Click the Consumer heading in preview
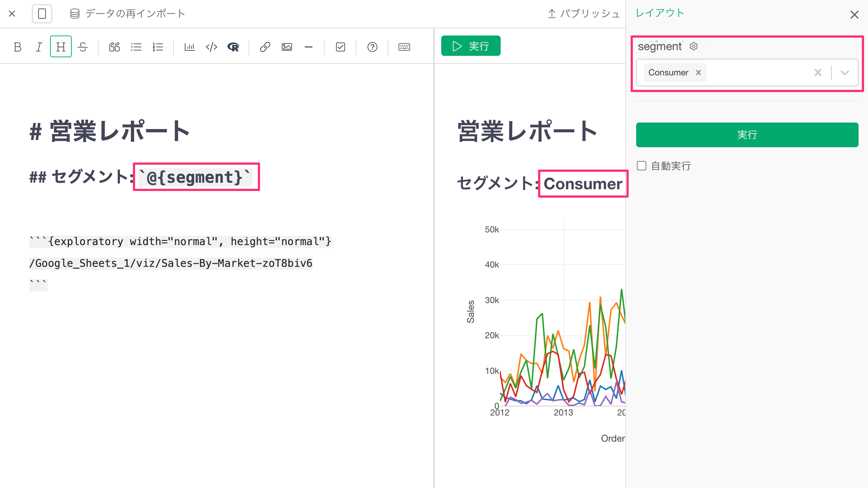 583,184
